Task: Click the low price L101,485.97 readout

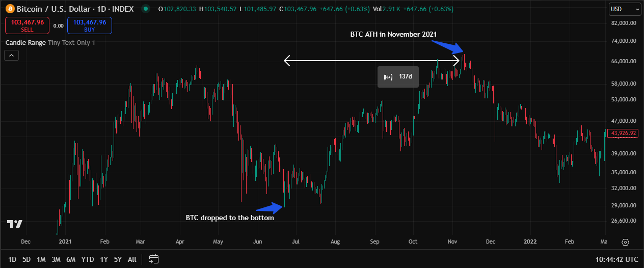Action: [259, 9]
